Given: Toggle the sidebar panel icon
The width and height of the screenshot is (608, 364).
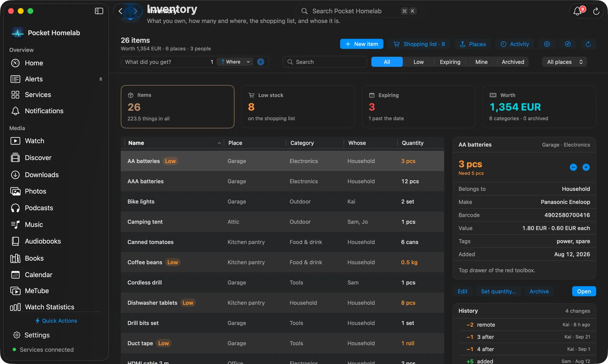Looking at the screenshot, I should coord(99,11).
